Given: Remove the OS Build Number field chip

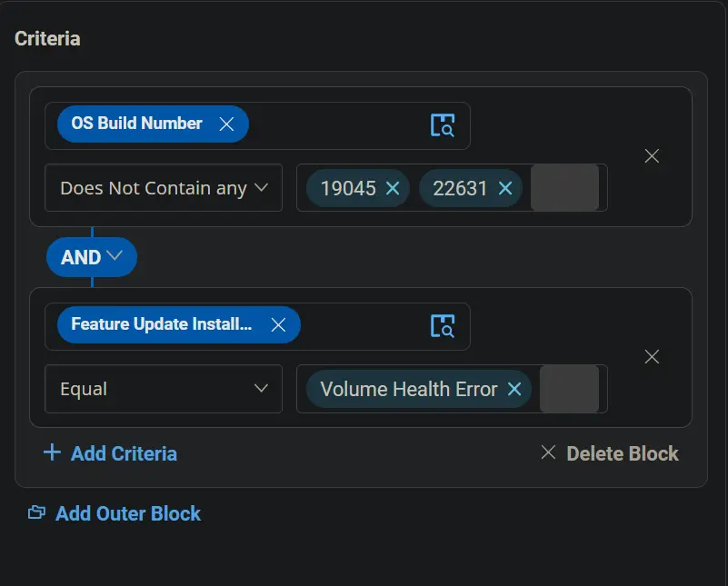Looking at the screenshot, I should (226, 124).
